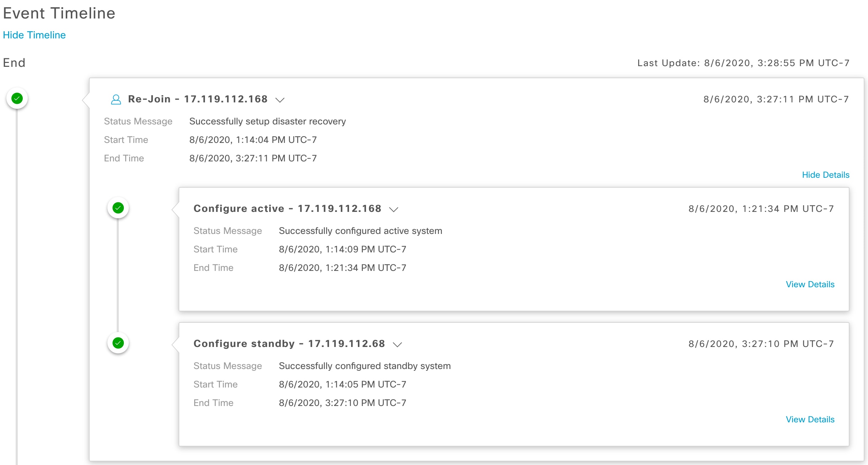Click the Last Update timestamp text

[x=743, y=63]
